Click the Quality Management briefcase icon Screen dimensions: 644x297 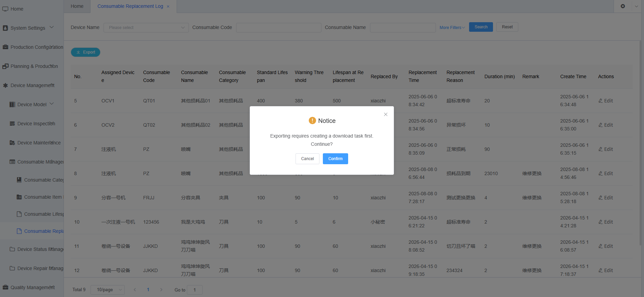click(5, 287)
